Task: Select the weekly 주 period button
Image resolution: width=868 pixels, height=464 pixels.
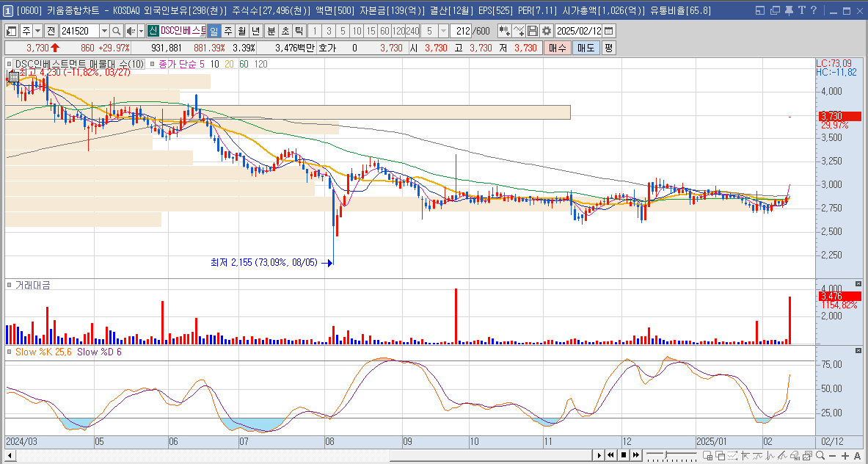Action: point(228,31)
